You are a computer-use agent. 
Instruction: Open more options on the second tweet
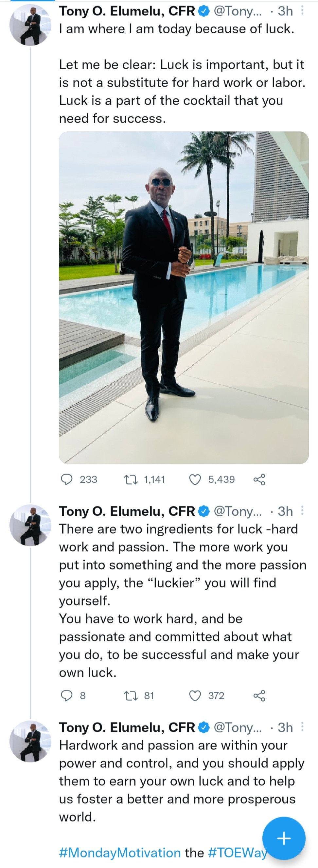coord(303,511)
